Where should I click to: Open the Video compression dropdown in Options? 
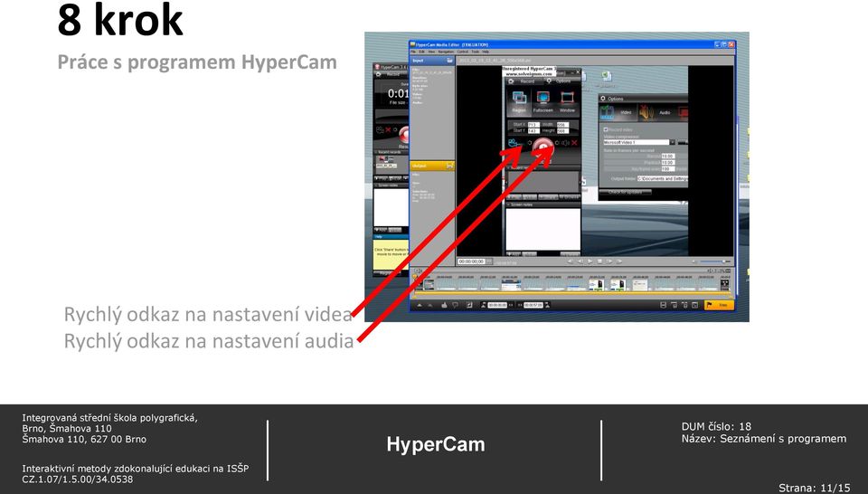672,142
